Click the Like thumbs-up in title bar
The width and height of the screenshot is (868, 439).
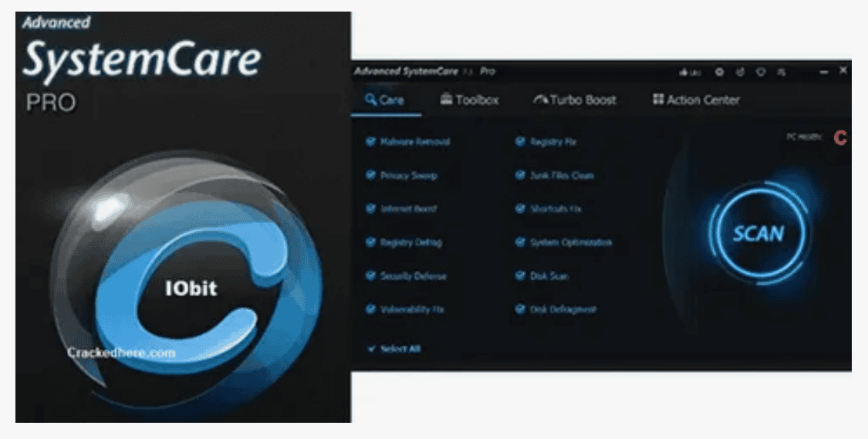point(690,73)
